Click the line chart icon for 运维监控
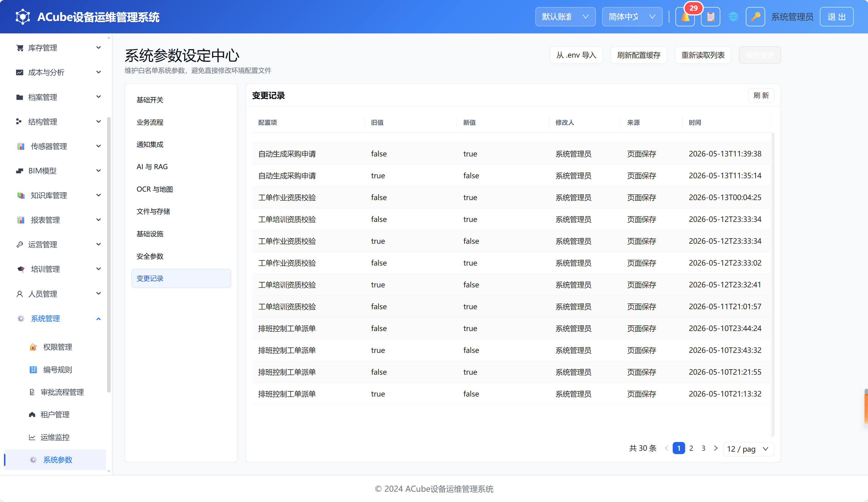Screen dimensions: 868x502 coord(32,437)
